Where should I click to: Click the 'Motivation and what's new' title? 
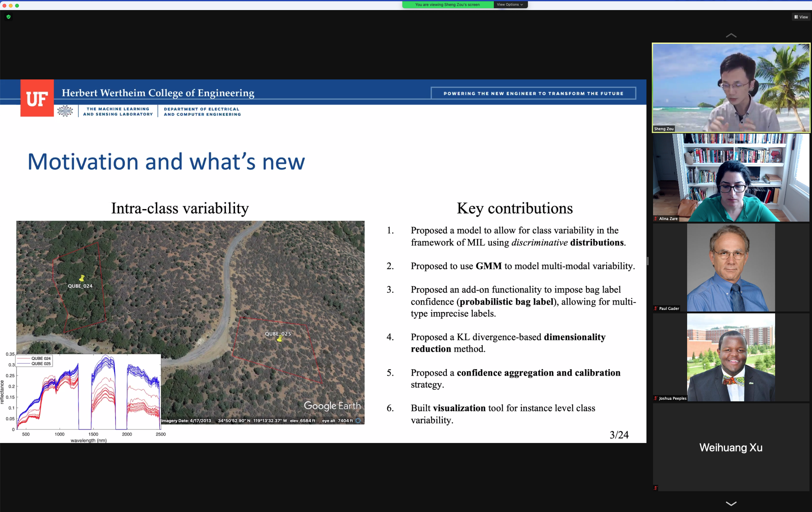tap(166, 162)
